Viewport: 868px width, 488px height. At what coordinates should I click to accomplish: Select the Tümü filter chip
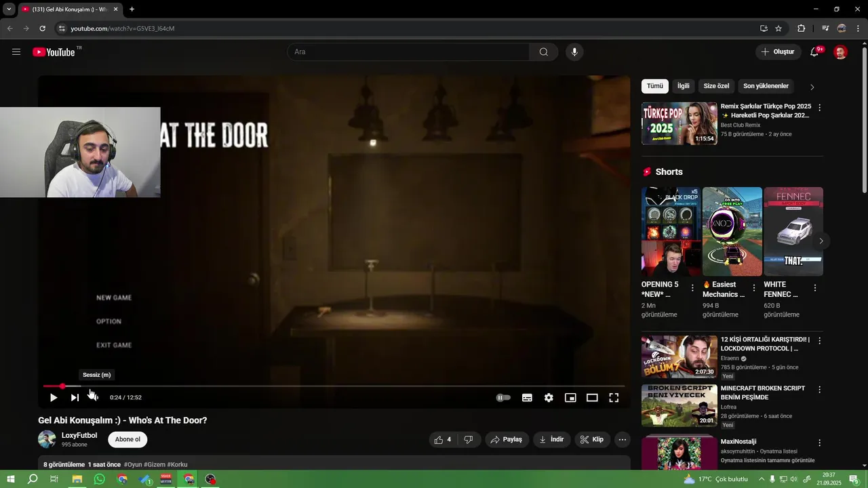click(x=655, y=86)
